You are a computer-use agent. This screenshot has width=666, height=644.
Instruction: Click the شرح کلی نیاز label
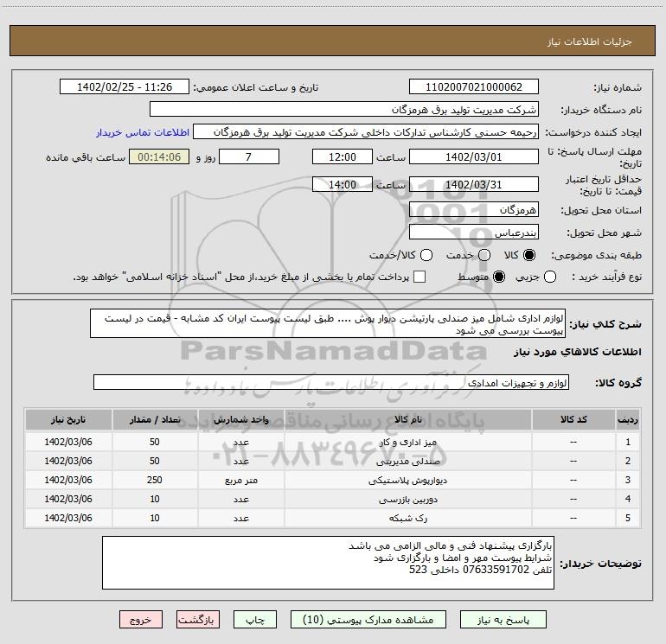point(605,324)
